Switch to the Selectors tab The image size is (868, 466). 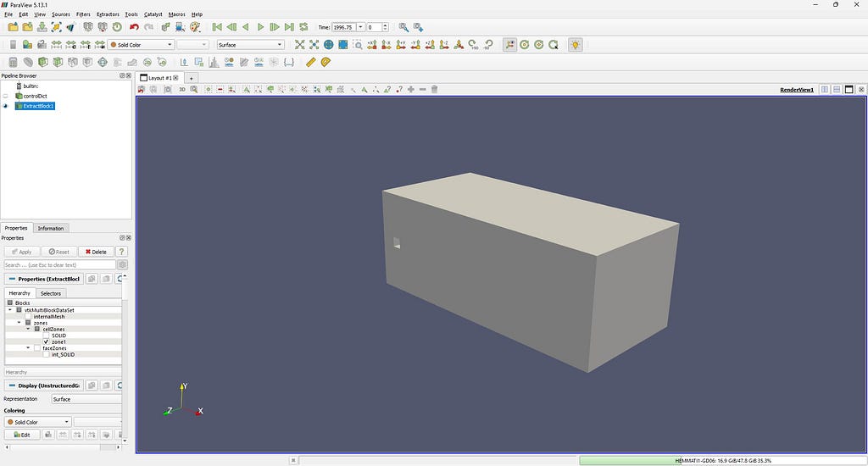click(50, 293)
